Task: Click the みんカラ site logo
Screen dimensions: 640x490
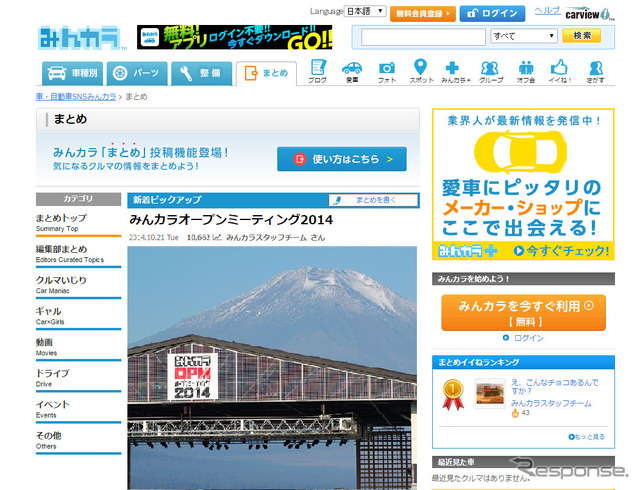Action: coord(80,38)
